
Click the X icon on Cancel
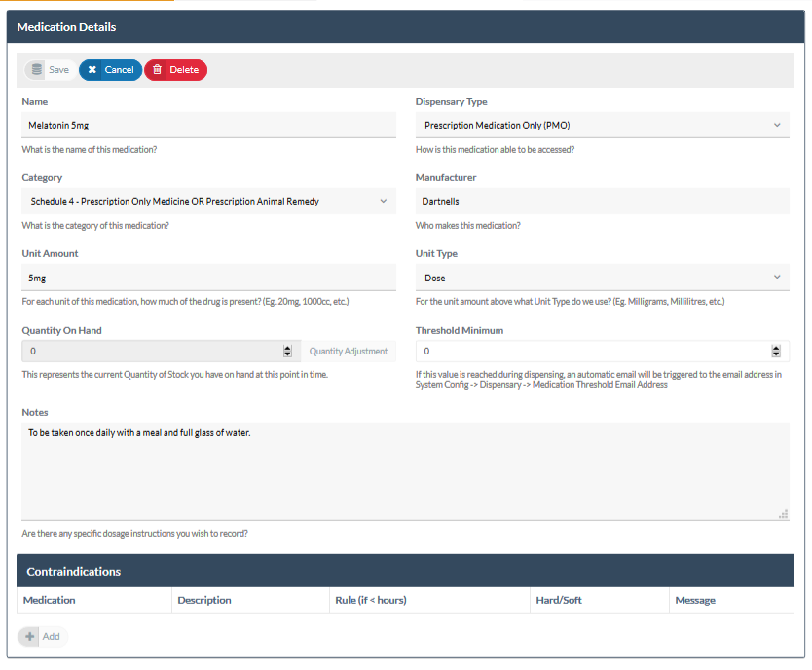coord(92,70)
